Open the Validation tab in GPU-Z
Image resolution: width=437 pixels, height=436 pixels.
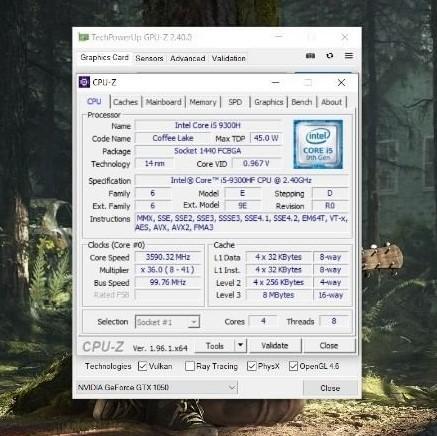(229, 59)
